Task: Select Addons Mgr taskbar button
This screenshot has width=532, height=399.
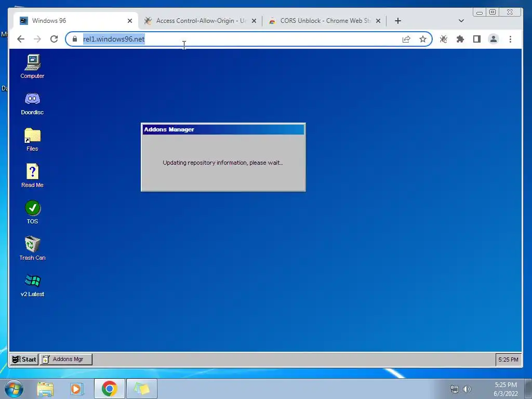Action: pyautogui.click(x=66, y=360)
